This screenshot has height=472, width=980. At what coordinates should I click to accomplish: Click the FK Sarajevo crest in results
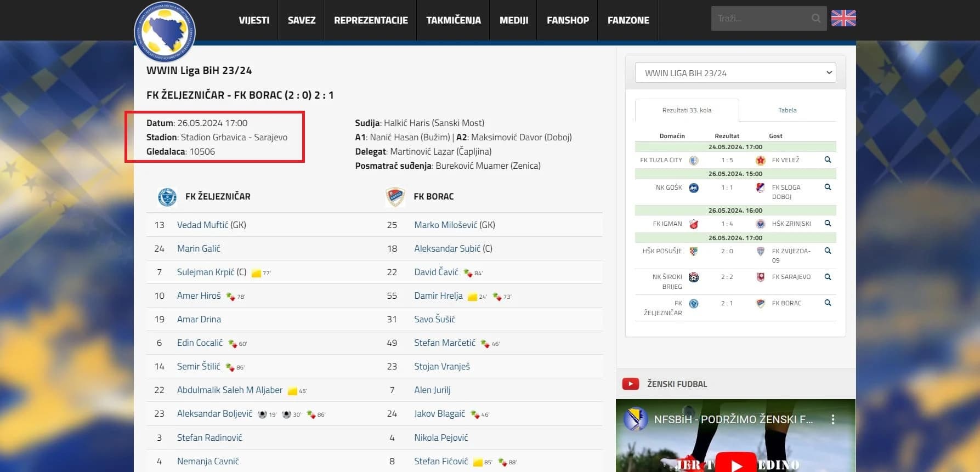(x=760, y=277)
